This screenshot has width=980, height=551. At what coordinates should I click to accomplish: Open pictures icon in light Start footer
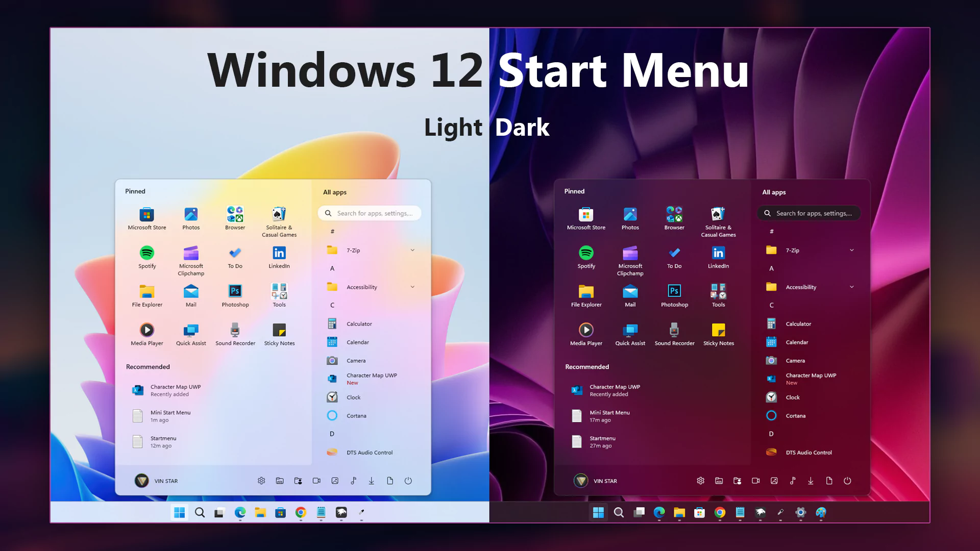tap(335, 481)
